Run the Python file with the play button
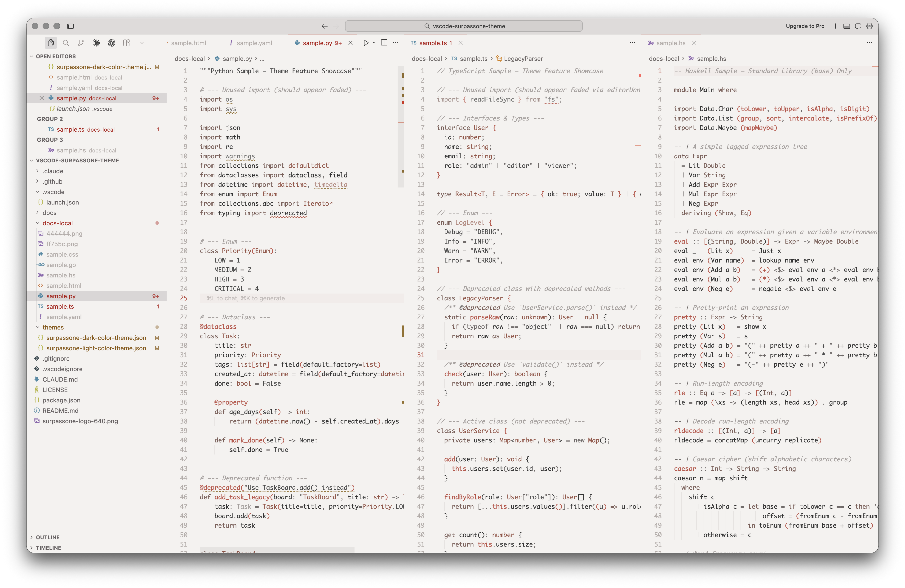This screenshot has height=588, width=905. point(366,43)
